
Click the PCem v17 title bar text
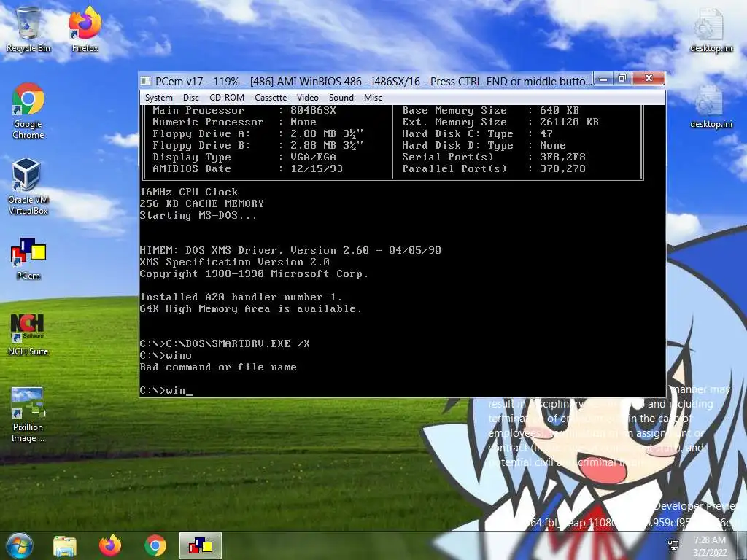point(373,82)
